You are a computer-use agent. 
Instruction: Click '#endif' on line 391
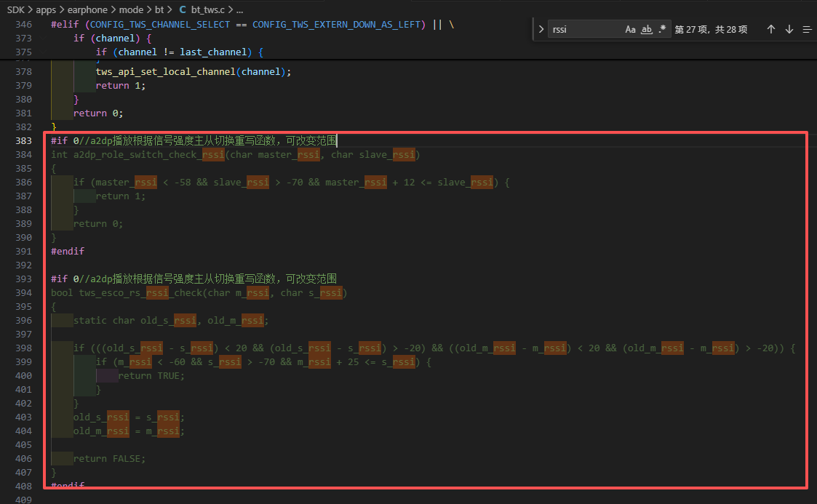[x=68, y=251]
